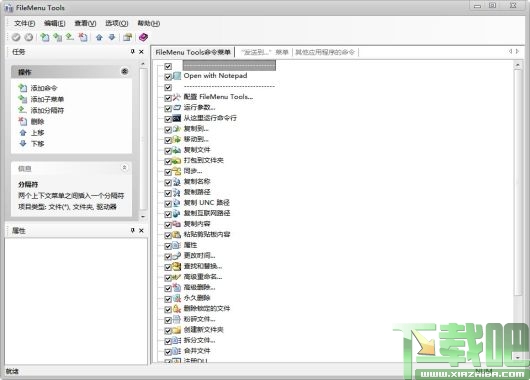Toggle the 复制内容 checkbox
Screen dimensions: 530x380
[x=168, y=225]
